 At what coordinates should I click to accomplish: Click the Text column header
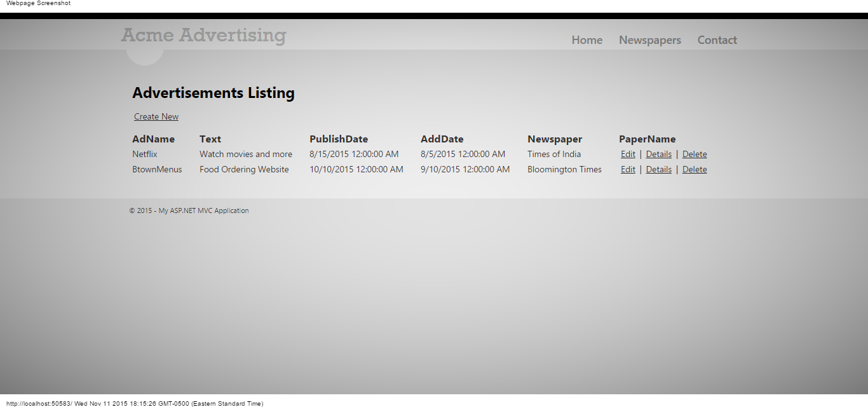point(210,139)
